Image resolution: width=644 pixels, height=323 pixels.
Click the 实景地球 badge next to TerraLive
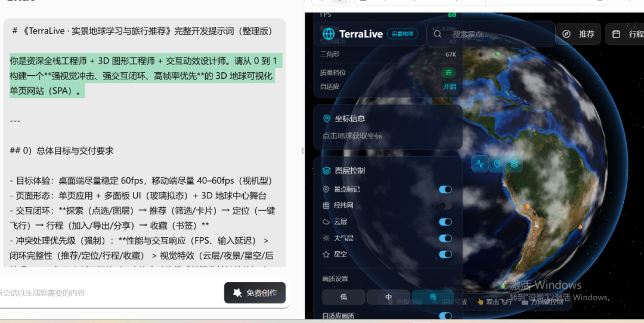click(402, 34)
